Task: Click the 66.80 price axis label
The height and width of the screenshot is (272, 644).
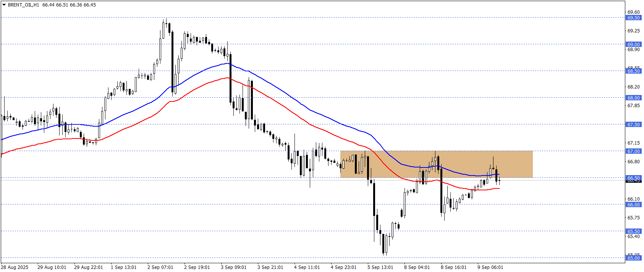Action: pos(634,162)
